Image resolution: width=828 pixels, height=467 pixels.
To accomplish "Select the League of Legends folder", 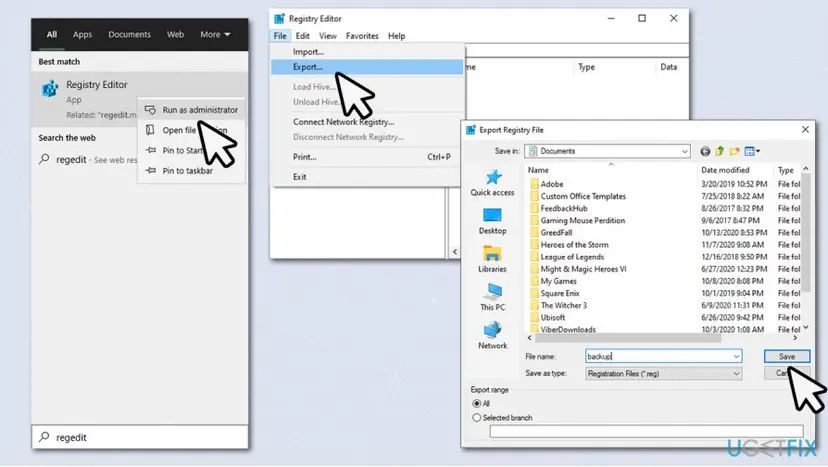I will pyautogui.click(x=572, y=257).
